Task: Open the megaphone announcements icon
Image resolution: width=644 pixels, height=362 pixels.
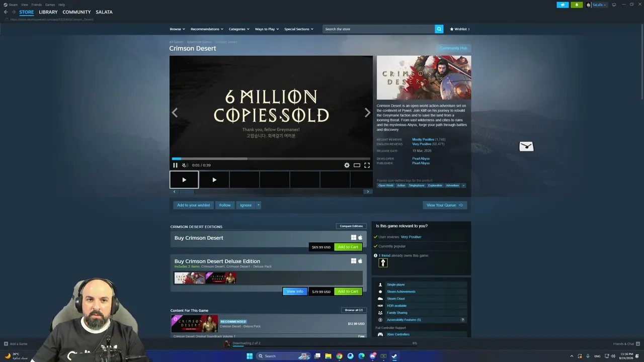Action: pos(562,5)
